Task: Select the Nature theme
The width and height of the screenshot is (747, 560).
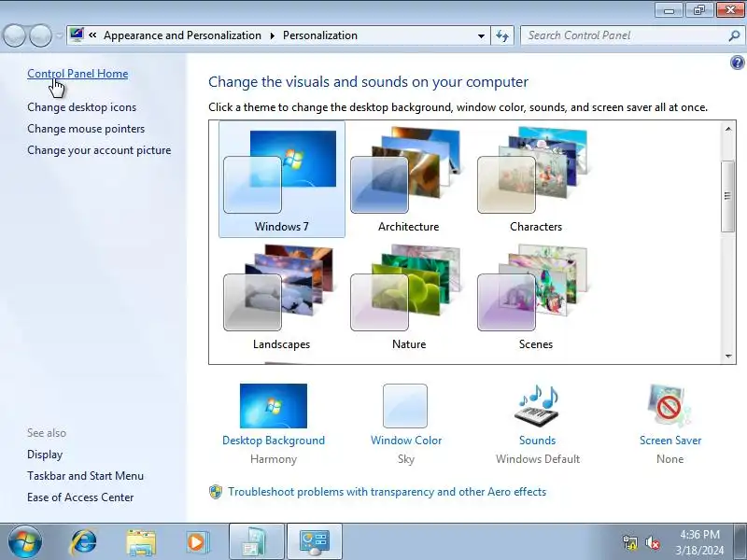Action: (408, 298)
